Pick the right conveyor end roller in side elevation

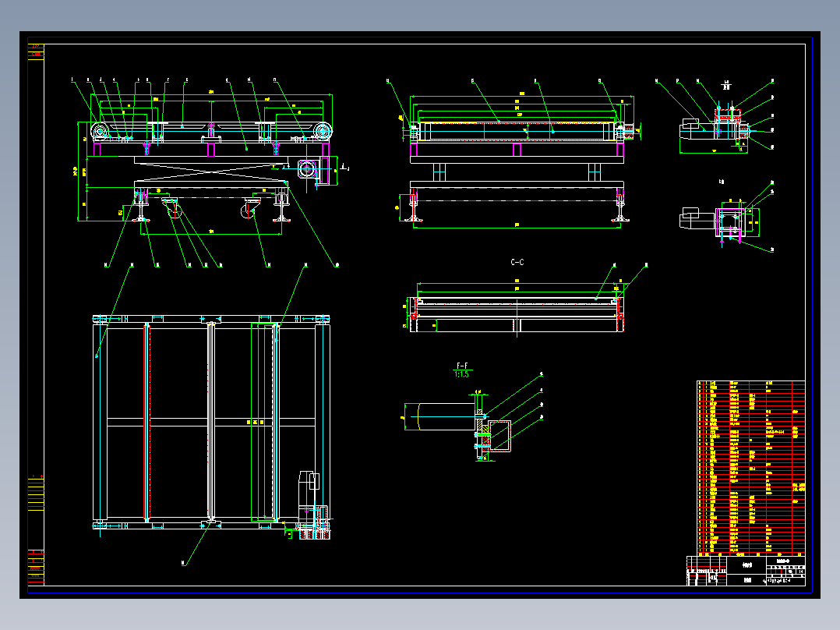[323, 131]
